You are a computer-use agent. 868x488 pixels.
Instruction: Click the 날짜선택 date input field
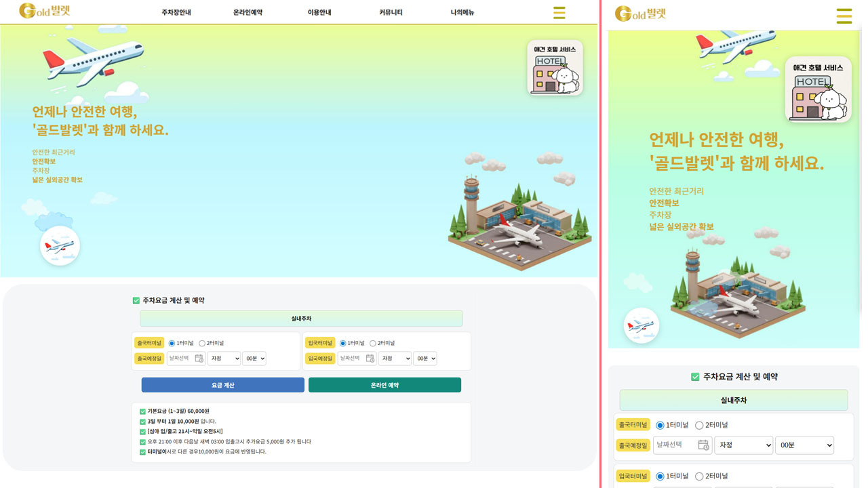pos(181,358)
